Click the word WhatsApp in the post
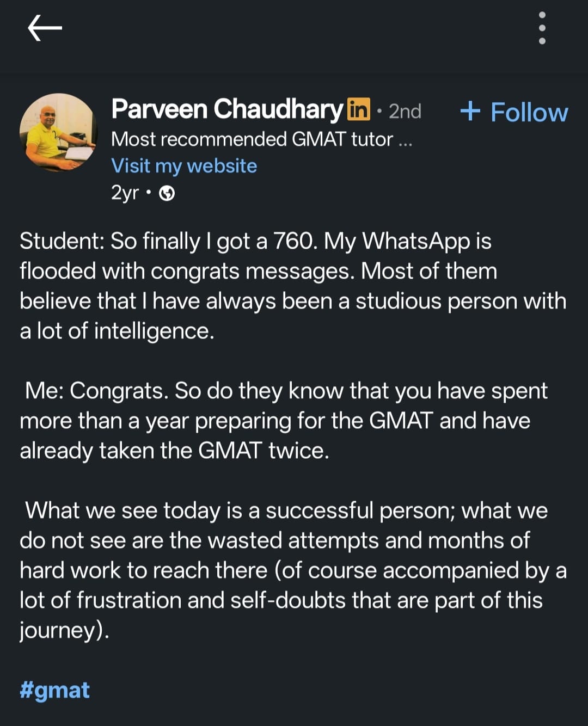The height and width of the screenshot is (726, 588). coord(416,241)
